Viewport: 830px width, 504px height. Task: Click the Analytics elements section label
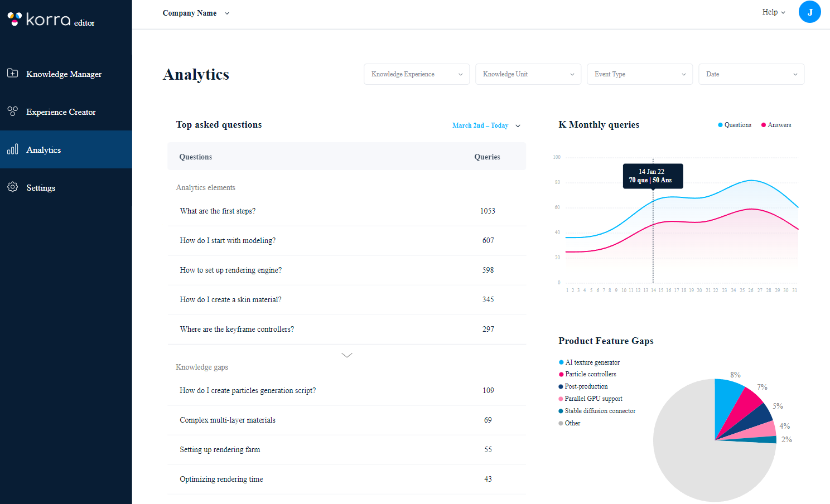pyautogui.click(x=205, y=188)
